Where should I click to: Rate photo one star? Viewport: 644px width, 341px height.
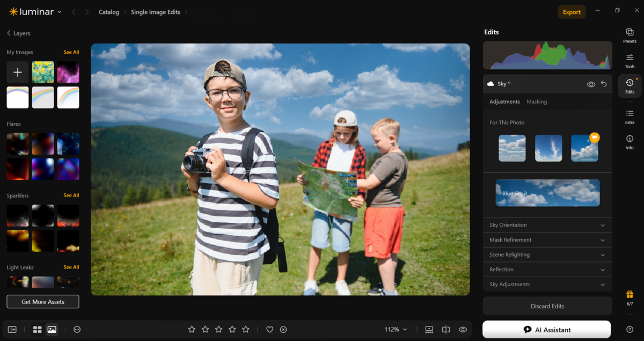192,329
